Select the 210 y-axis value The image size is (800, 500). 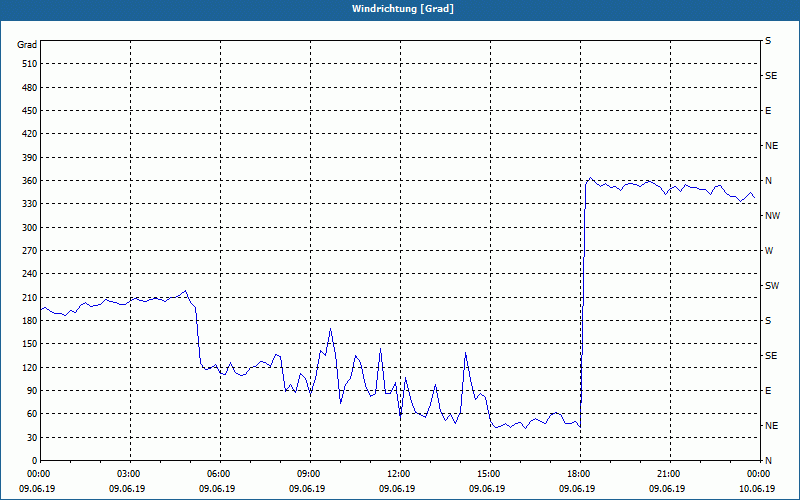30,297
